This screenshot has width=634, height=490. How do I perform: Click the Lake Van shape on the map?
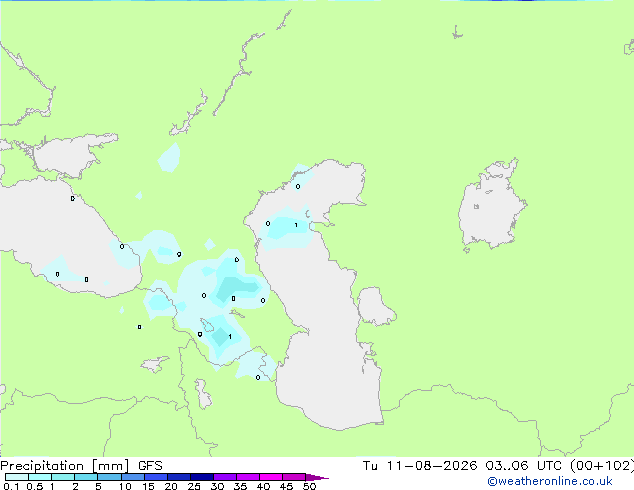(x=155, y=364)
